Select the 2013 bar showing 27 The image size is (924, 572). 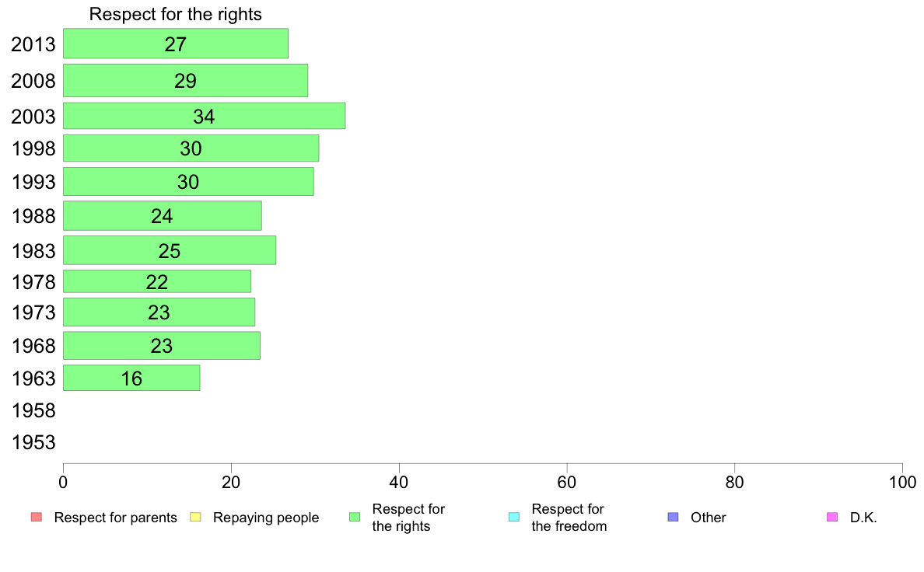click(x=176, y=44)
